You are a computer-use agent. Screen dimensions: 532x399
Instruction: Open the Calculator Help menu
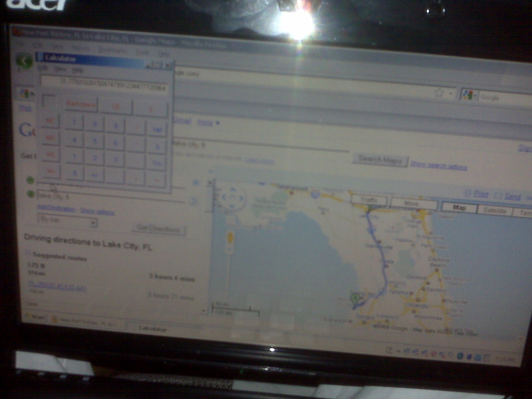click(78, 70)
